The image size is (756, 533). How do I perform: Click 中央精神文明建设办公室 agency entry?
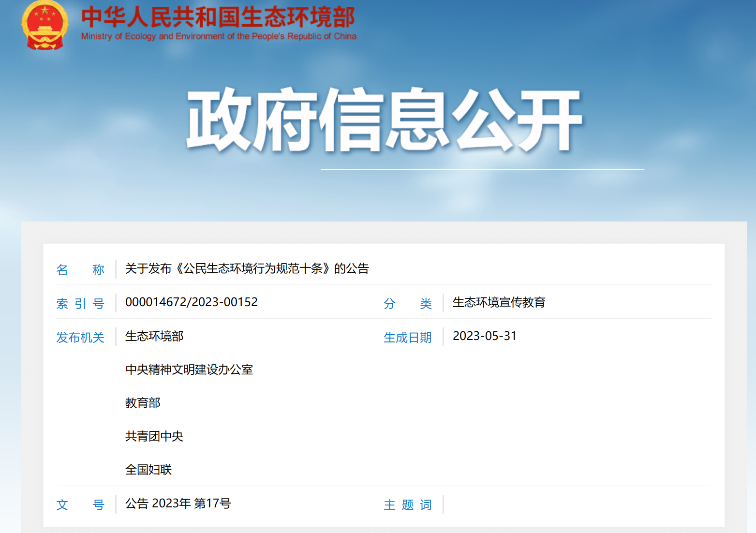[190, 370]
